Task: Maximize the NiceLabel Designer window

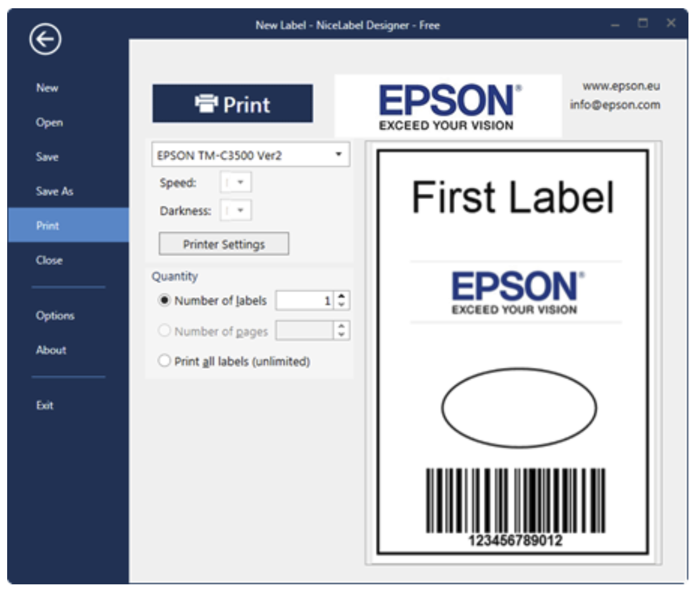Action: (643, 24)
